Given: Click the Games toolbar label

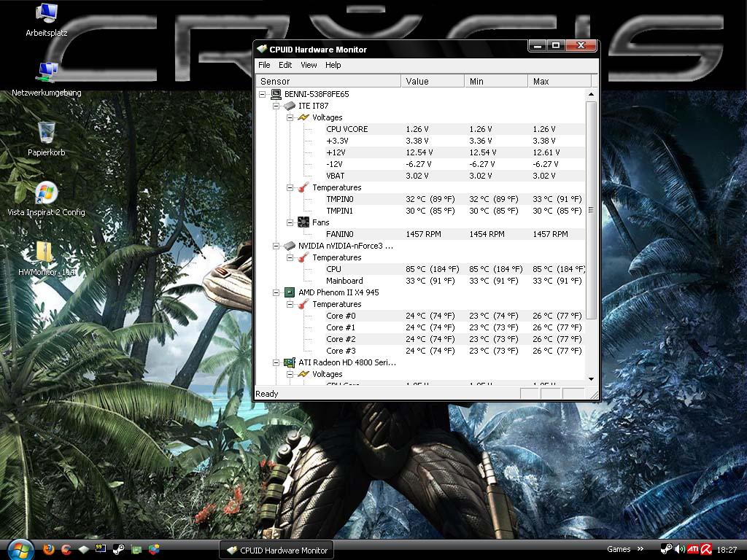Looking at the screenshot, I should [x=619, y=549].
